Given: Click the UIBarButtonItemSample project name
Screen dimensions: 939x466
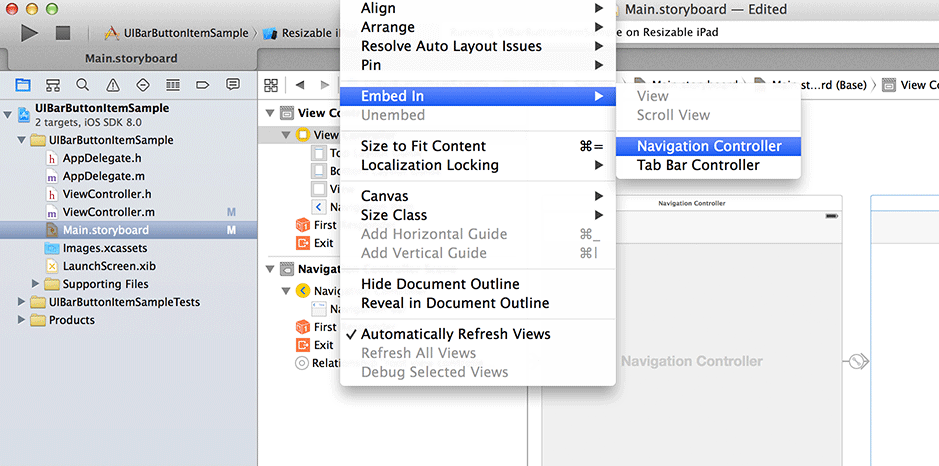Looking at the screenshot, I should click(x=102, y=108).
